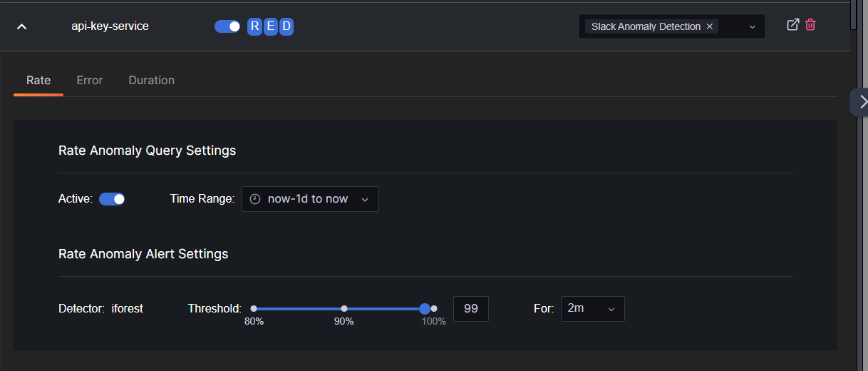This screenshot has height=371, width=868.
Task: Open the Duration tab
Action: click(x=151, y=80)
